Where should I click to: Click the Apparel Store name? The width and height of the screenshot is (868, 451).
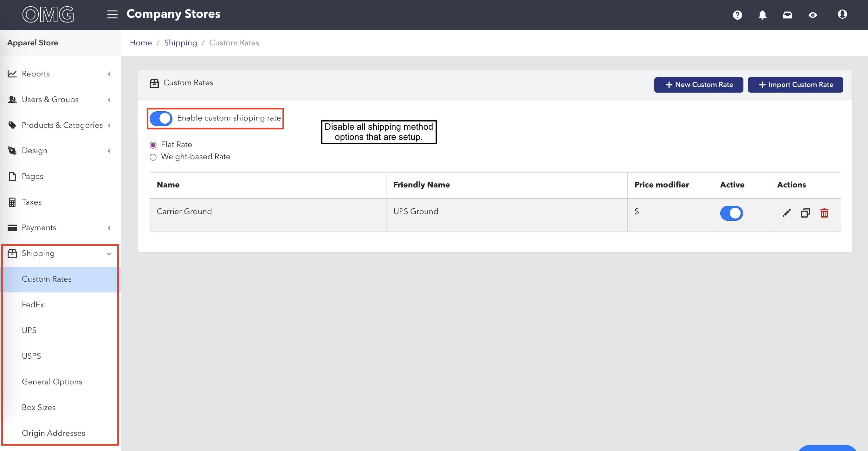33,43
